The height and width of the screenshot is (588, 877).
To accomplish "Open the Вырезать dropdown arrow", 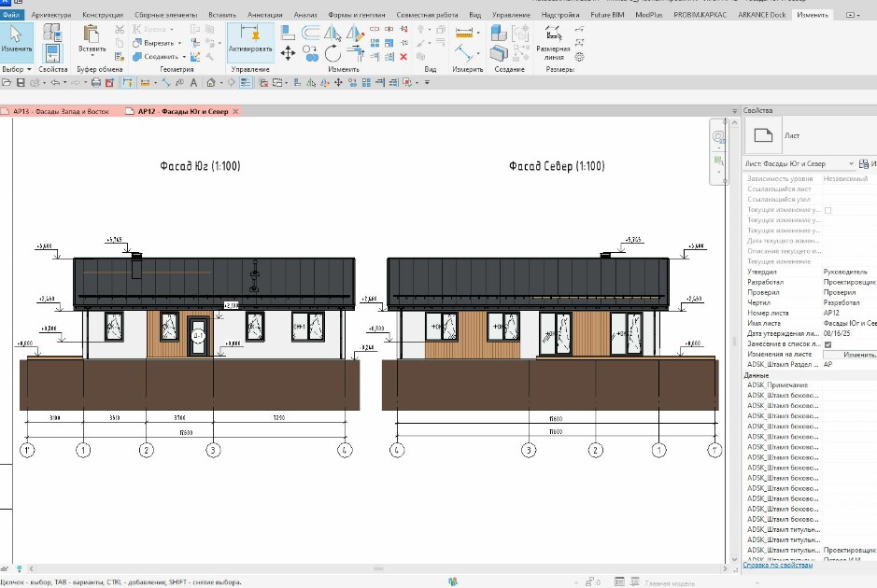I will pyautogui.click(x=179, y=43).
